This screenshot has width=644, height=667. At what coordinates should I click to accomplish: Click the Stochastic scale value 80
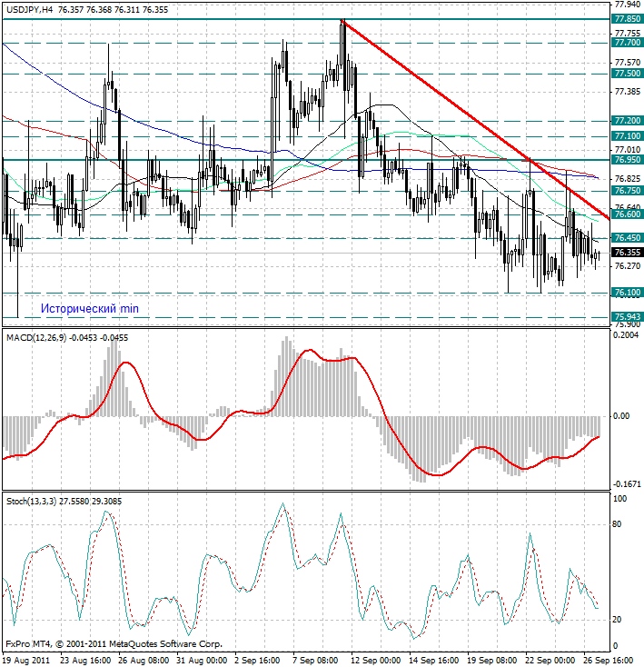point(618,524)
